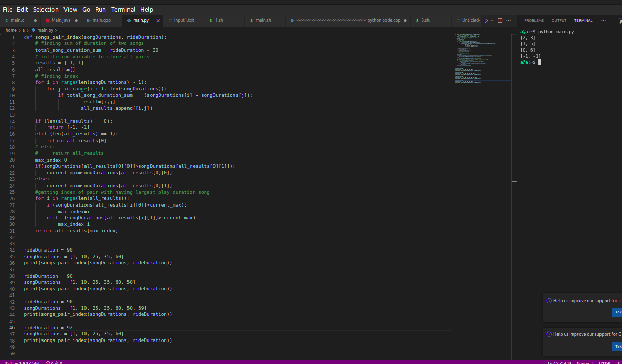Switch to the main.cpp tab
The width and height of the screenshot is (622, 364).
(101, 20)
